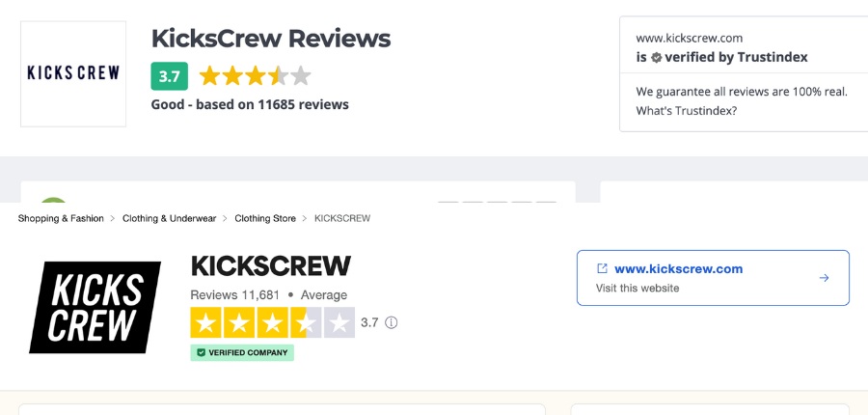Open the Clothing & Underwear breadcrumb
This screenshot has height=415, width=868.
click(x=169, y=218)
